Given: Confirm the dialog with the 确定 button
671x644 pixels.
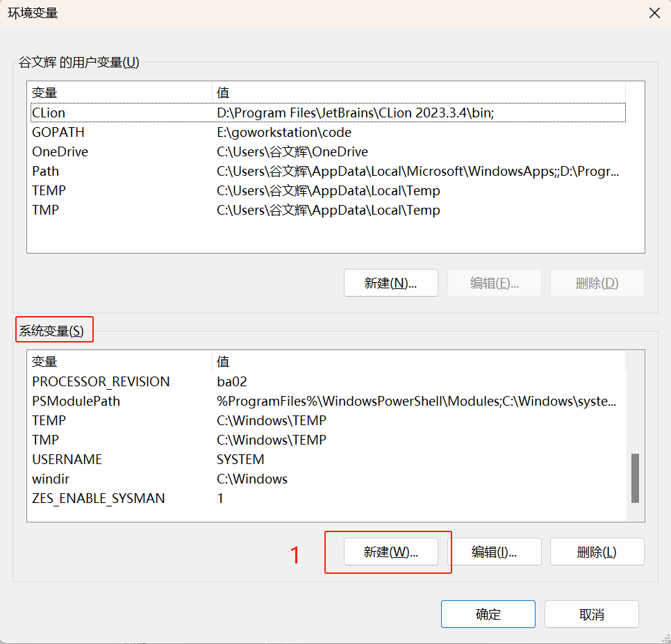Looking at the screenshot, I should (x=488, y=614).
